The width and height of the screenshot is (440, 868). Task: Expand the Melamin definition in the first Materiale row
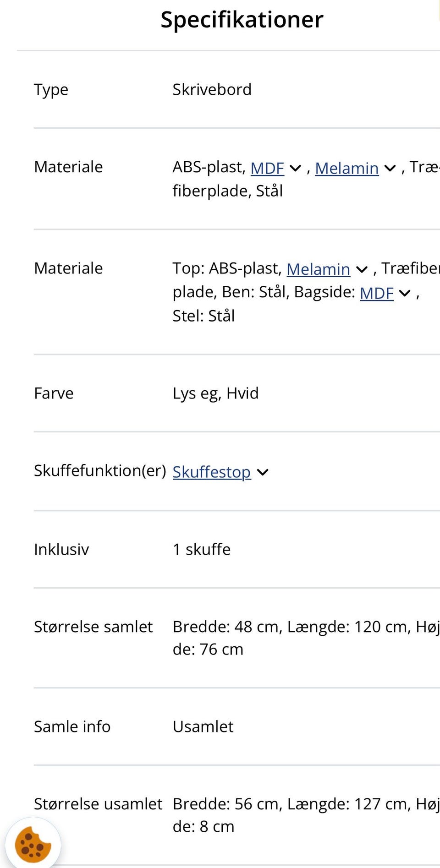point(347,169)
